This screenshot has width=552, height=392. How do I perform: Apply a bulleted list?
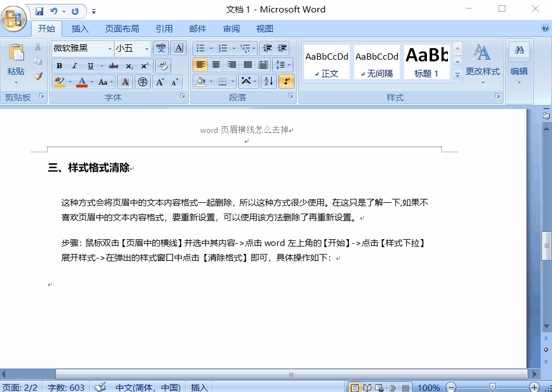[x=200, y=48]
